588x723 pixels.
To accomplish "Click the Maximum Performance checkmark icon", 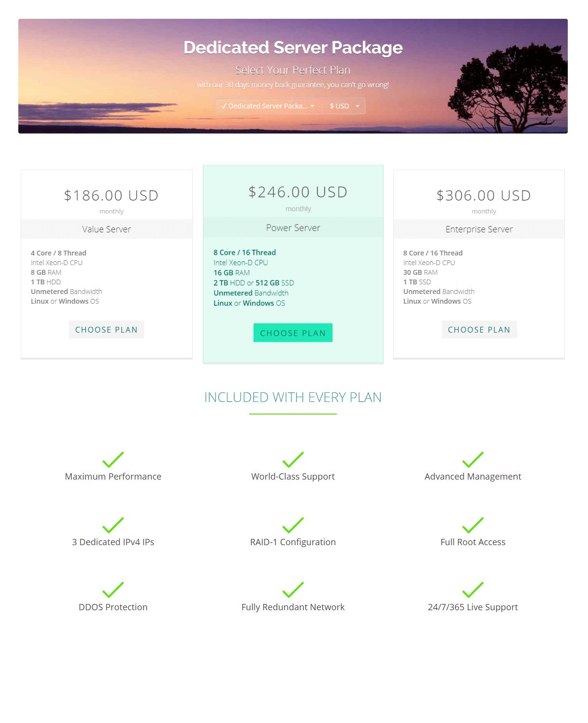I will (113, 460).
